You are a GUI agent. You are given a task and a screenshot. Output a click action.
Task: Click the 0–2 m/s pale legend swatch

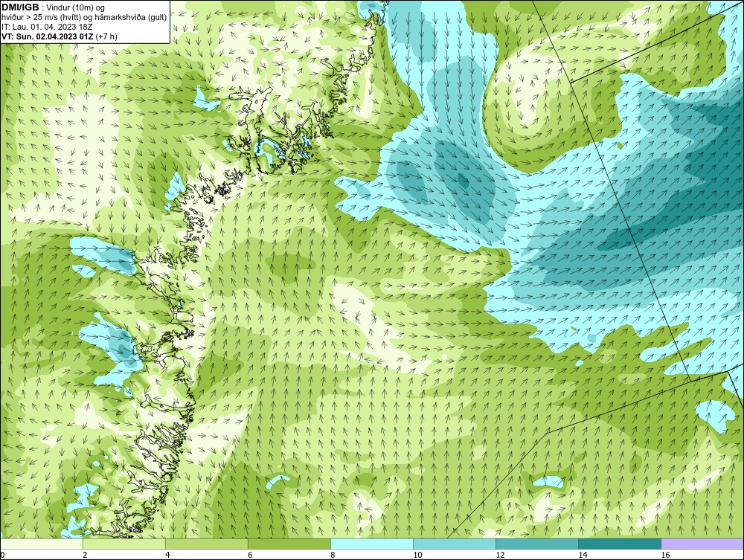(42, 544)
